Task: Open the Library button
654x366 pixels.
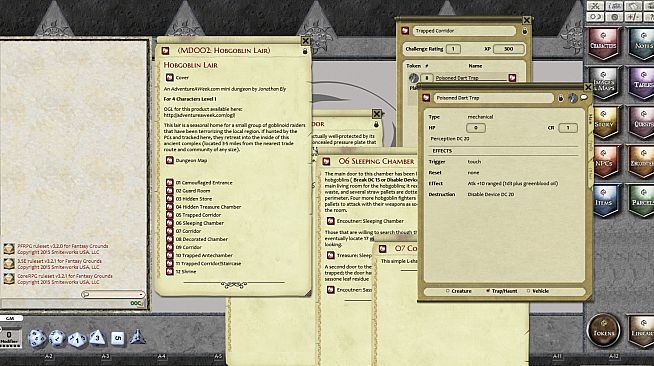Action: tap(642, 331)
